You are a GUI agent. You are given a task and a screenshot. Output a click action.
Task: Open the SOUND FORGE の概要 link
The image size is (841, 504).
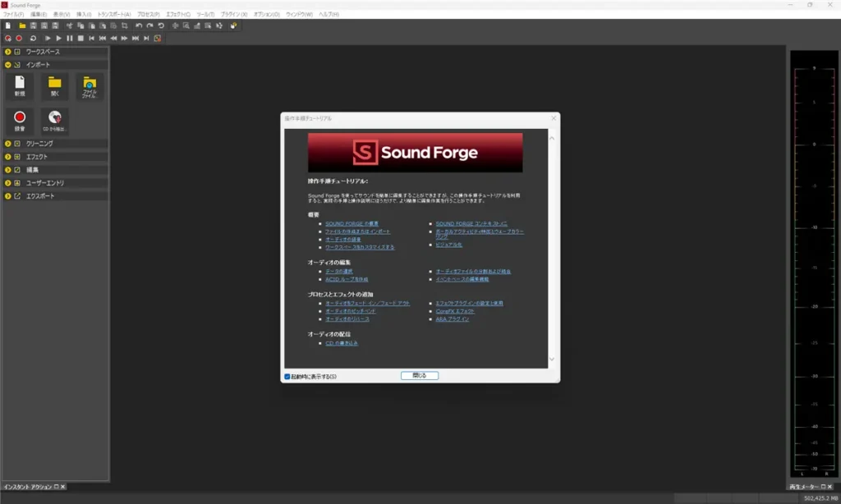pos(352,223)
